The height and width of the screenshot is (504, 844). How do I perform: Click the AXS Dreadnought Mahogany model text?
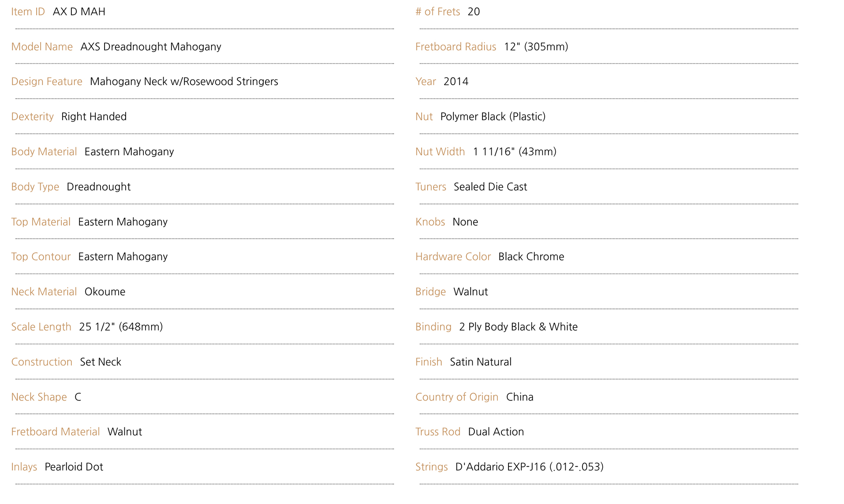point(151,47)
